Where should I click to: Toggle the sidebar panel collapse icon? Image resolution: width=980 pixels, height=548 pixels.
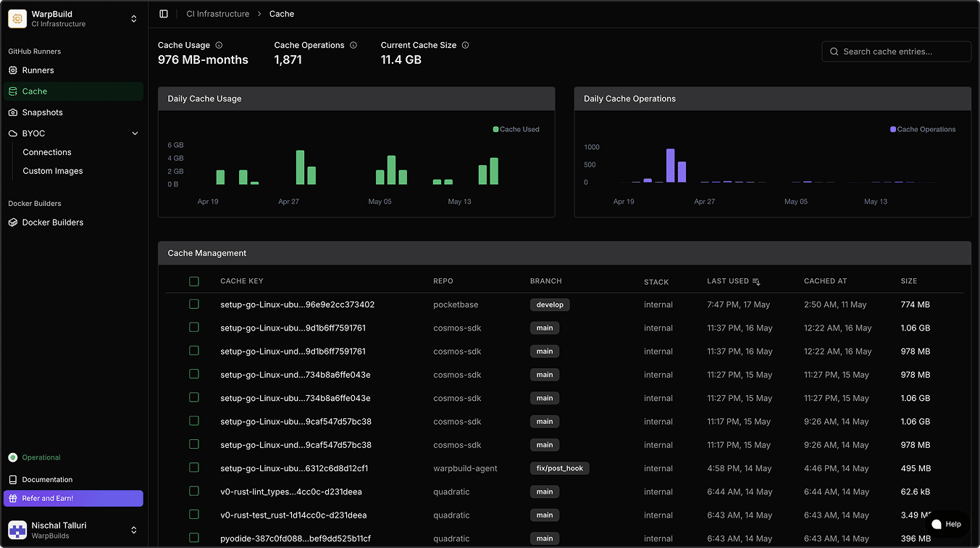[x=163, y=13]
